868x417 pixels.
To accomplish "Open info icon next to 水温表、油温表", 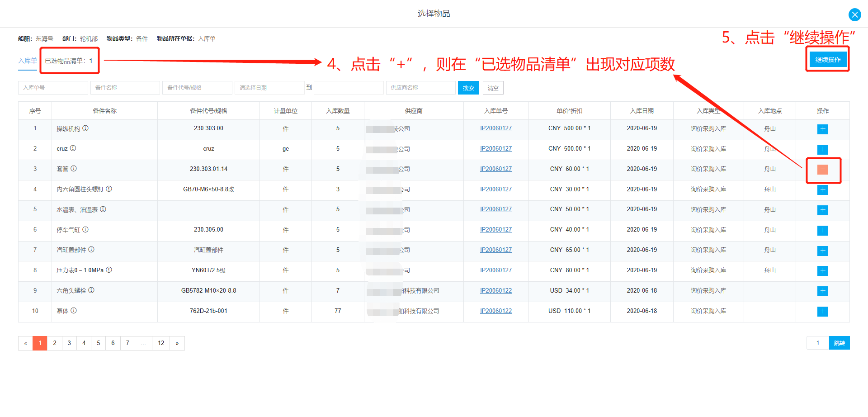I will pyautogui.click(x=103, y=209).
